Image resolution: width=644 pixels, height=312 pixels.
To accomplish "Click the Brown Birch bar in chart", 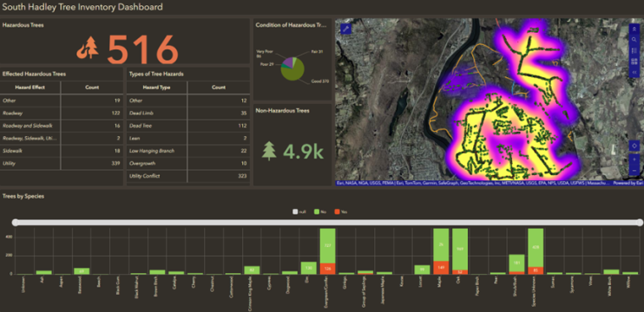I will coord(157,272).
